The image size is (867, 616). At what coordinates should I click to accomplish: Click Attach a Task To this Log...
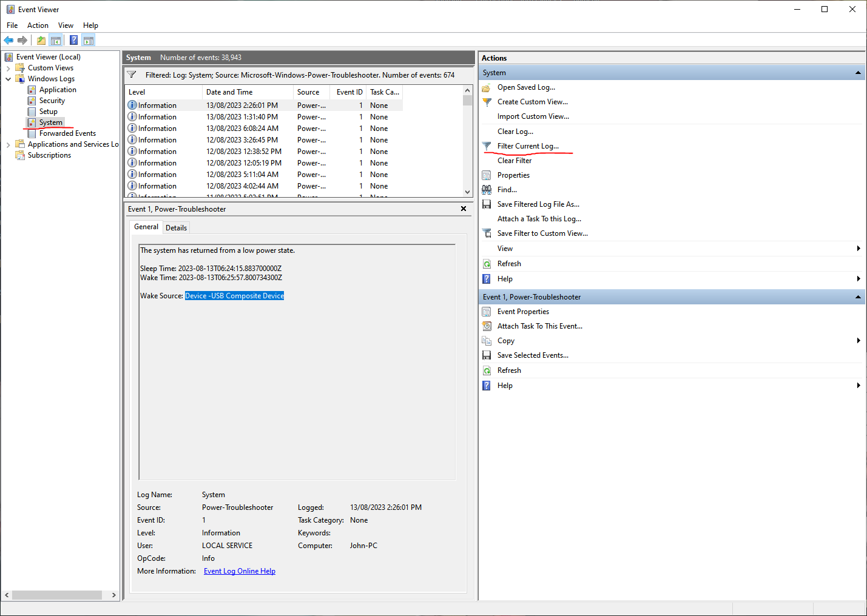(x=539, y=219)
